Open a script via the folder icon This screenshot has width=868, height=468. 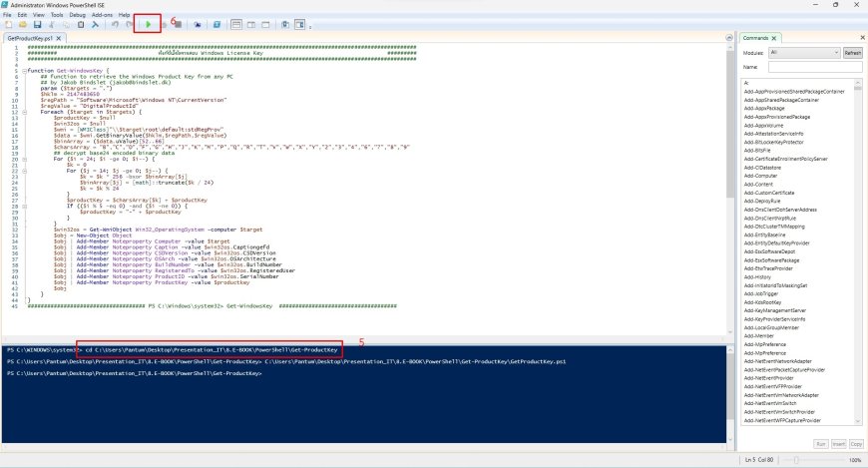(x=23, y=24)
